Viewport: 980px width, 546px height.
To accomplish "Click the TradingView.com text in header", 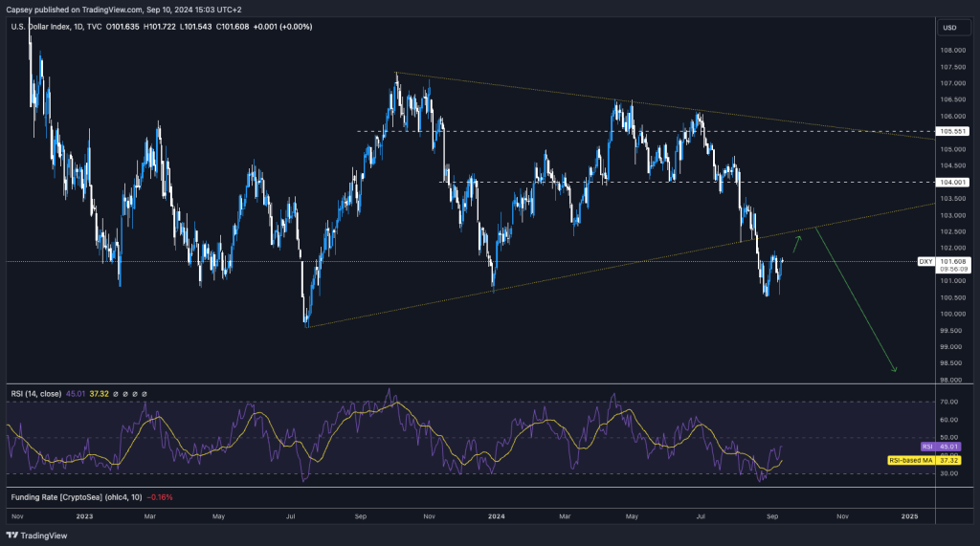I will pyautogui.click(x=107, y=9).
